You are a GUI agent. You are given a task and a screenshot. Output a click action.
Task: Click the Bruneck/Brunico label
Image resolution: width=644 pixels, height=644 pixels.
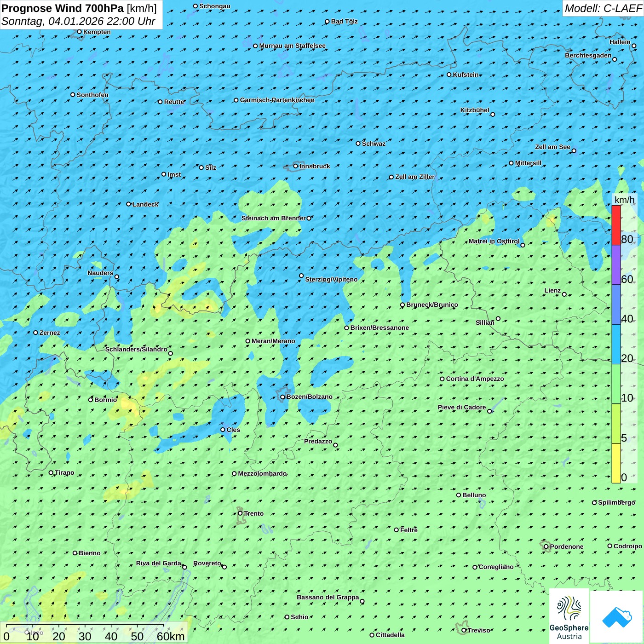(x=432, y=305)
